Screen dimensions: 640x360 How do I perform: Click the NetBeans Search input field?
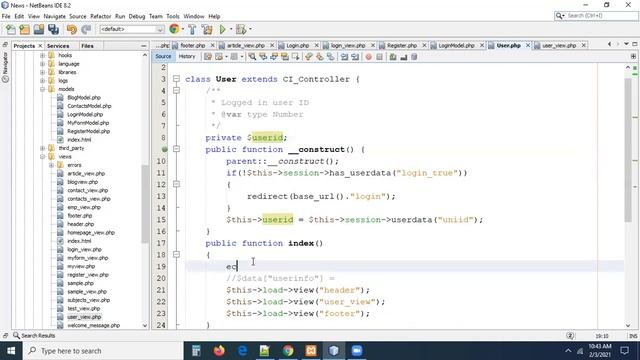tap(596, 16)
